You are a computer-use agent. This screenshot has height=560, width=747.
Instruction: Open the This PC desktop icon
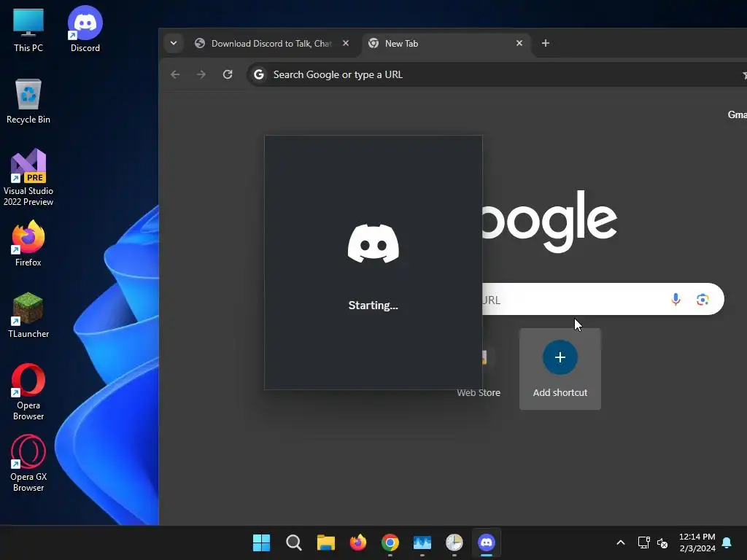point(28,29)
